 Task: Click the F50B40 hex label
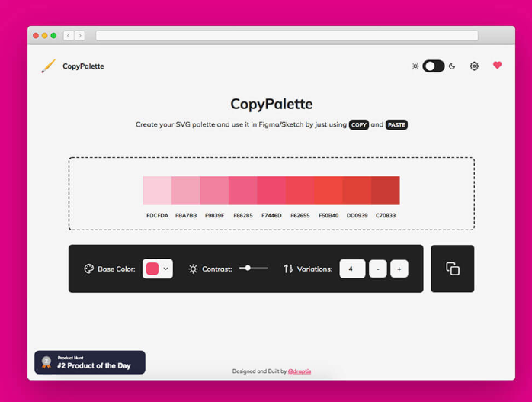click(x=328, y=215)
